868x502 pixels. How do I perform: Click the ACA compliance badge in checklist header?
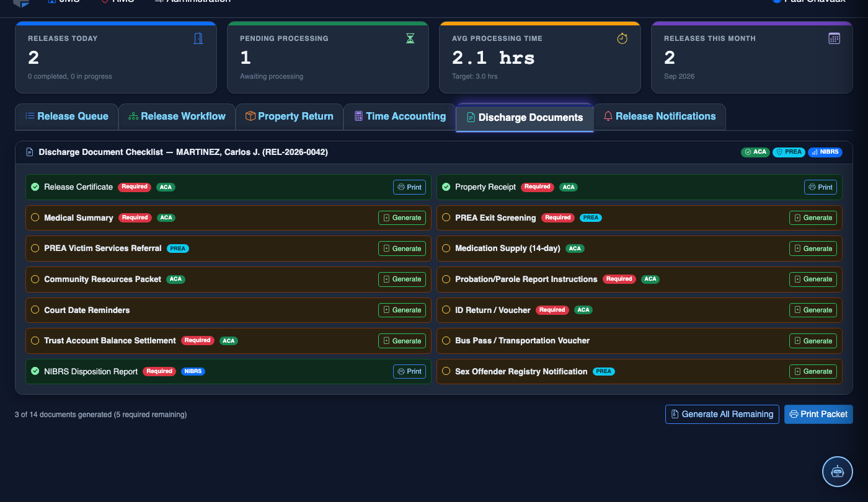(756, 152)
